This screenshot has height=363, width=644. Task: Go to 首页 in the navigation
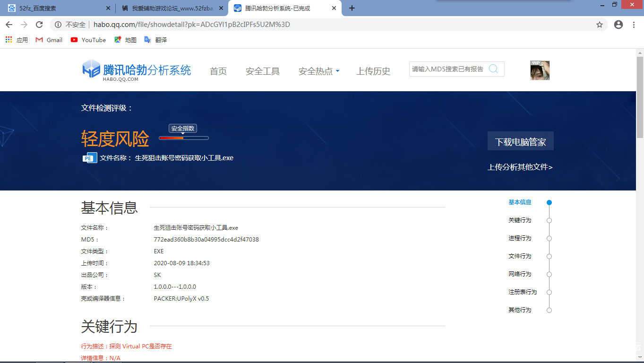(x=218, y=71)
